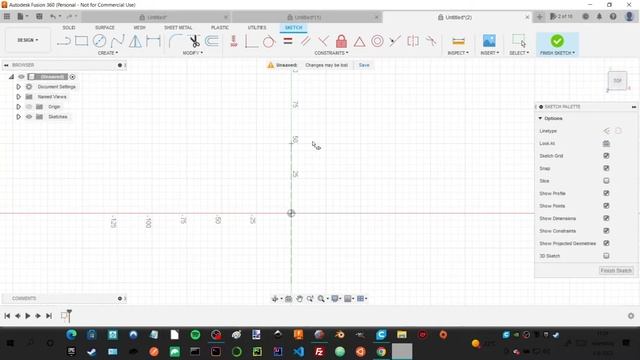Screen dimensions: 640x360
Task: Switch to the Sheet Metal tab
Action: 178,27
